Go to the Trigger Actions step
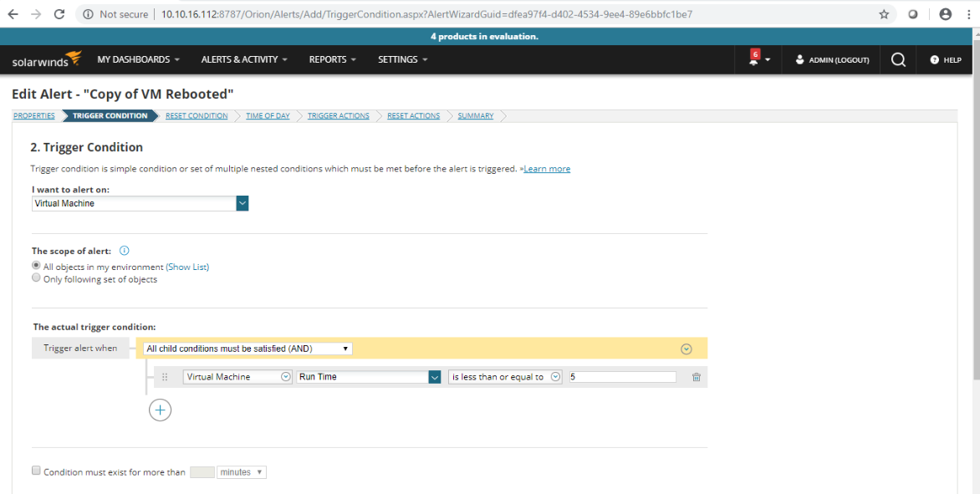980x494 pixels. pyautogui.click(x=338, y=115)
